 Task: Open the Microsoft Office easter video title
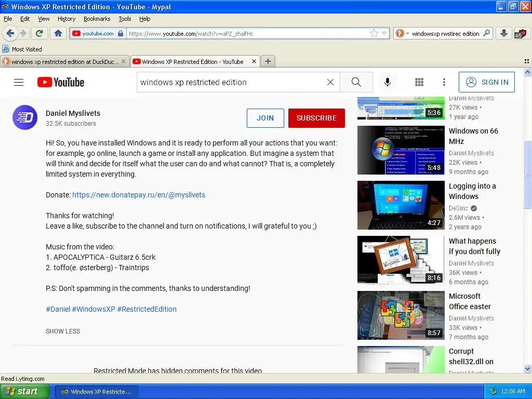pos(470,301)
